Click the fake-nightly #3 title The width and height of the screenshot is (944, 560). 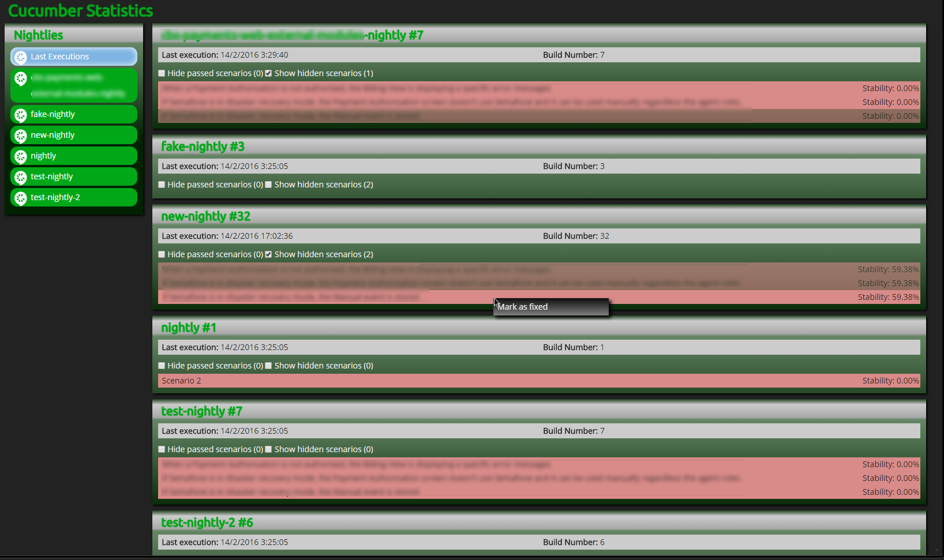[203, 146]
